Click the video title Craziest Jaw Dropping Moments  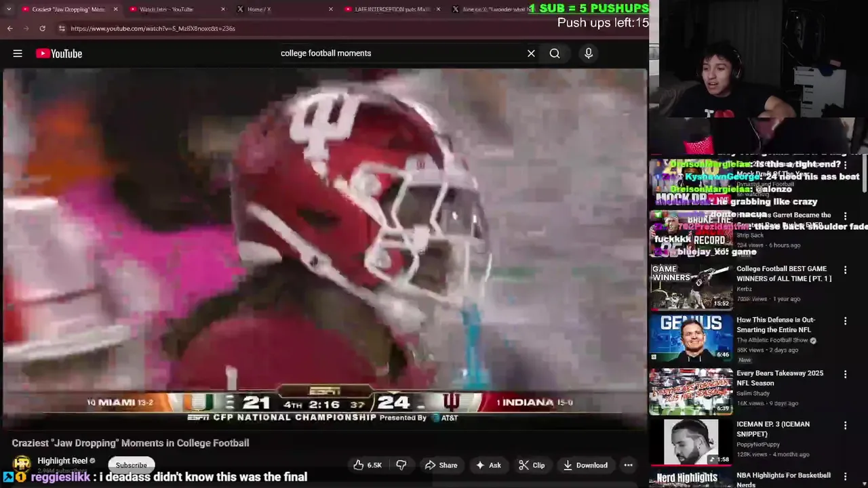point(130,443)
